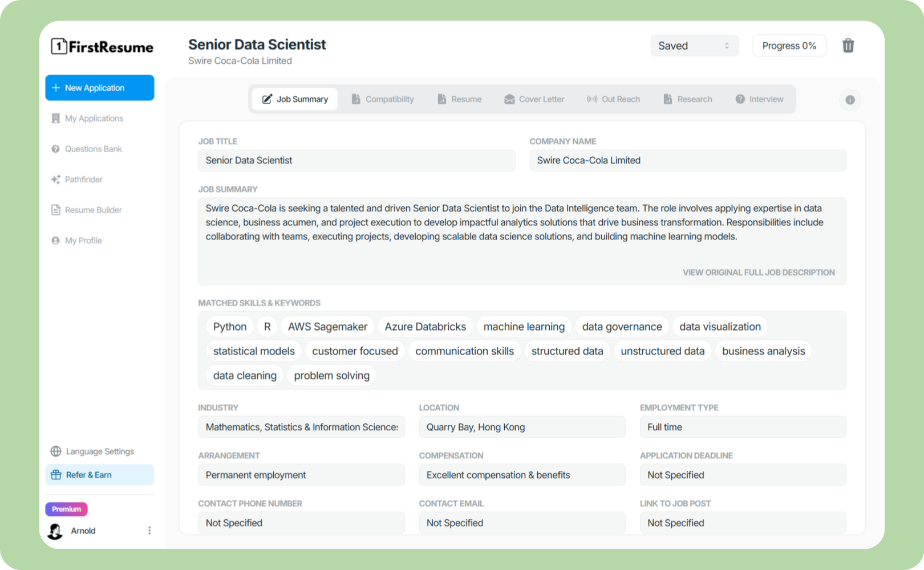
Task: Click the Cover Letter envelope icon
Action: click(x=509, y=99)
